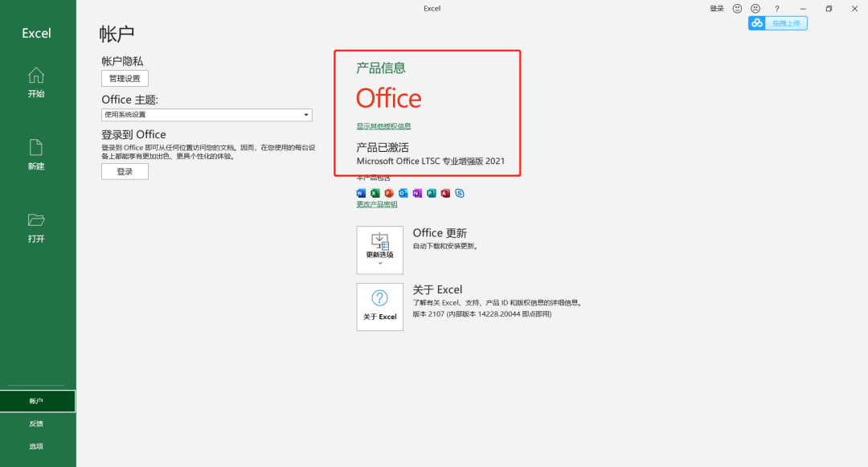
Task: Open the Office 主题 theme dropdown
Action: 207,114
